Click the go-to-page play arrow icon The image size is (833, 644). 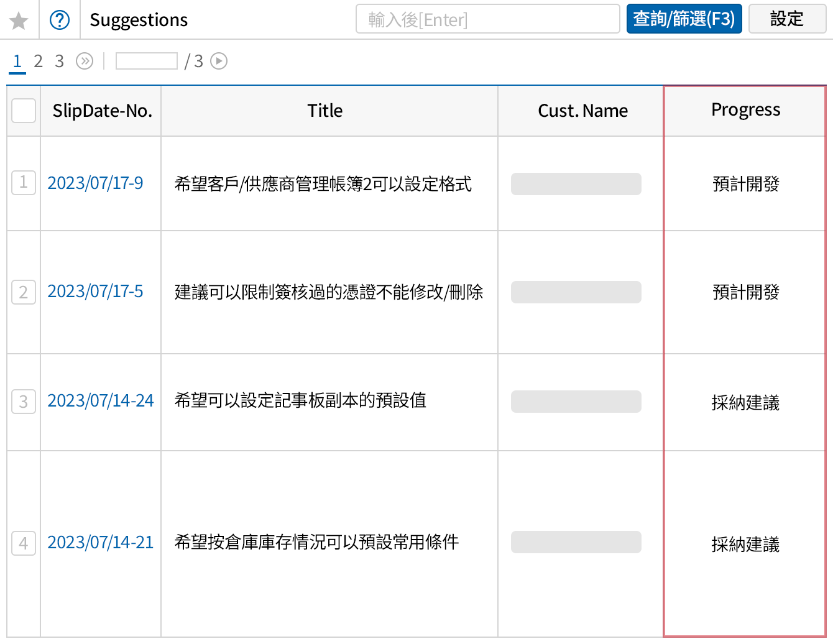(219, 61)
